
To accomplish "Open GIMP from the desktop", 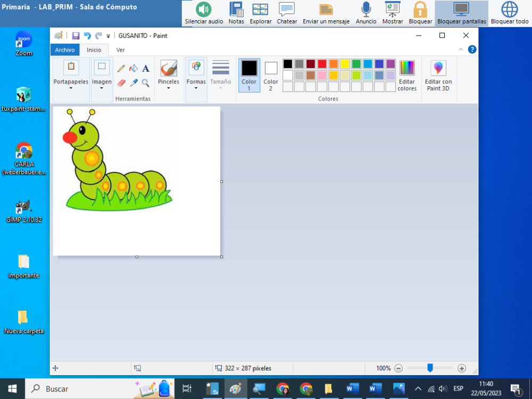I will pos(23,209).
